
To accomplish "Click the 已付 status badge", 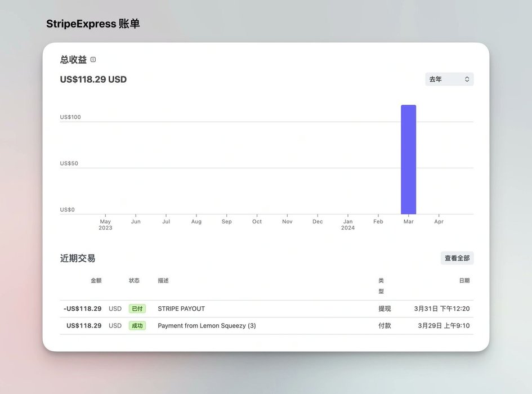I will 137,308.
